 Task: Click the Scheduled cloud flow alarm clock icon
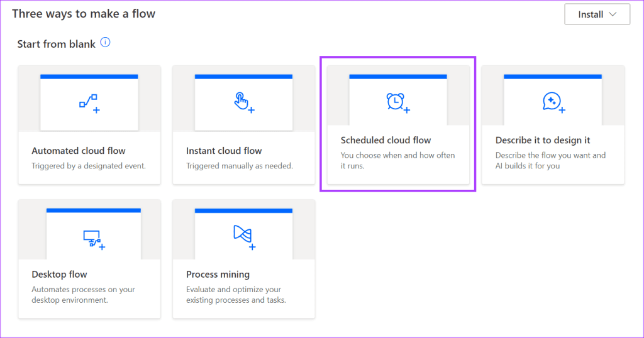click(x=397, y=102)
